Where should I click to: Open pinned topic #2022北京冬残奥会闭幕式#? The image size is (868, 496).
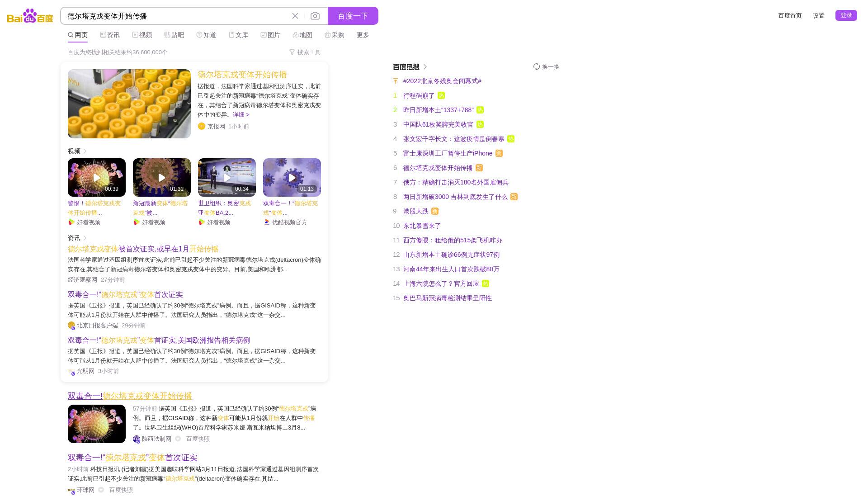(442, 81)
